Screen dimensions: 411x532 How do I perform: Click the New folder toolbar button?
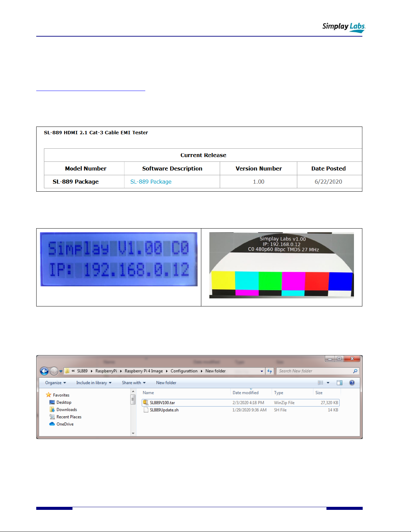[166, 383]
